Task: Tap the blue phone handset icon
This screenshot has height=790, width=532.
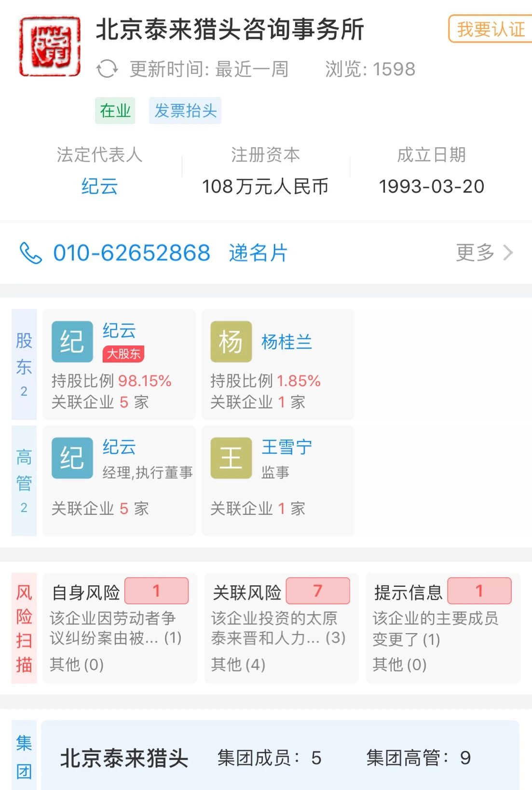Action: tap(31, 253)
